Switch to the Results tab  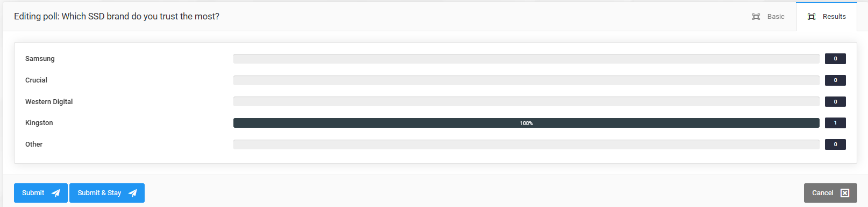[x=827, y=17]
